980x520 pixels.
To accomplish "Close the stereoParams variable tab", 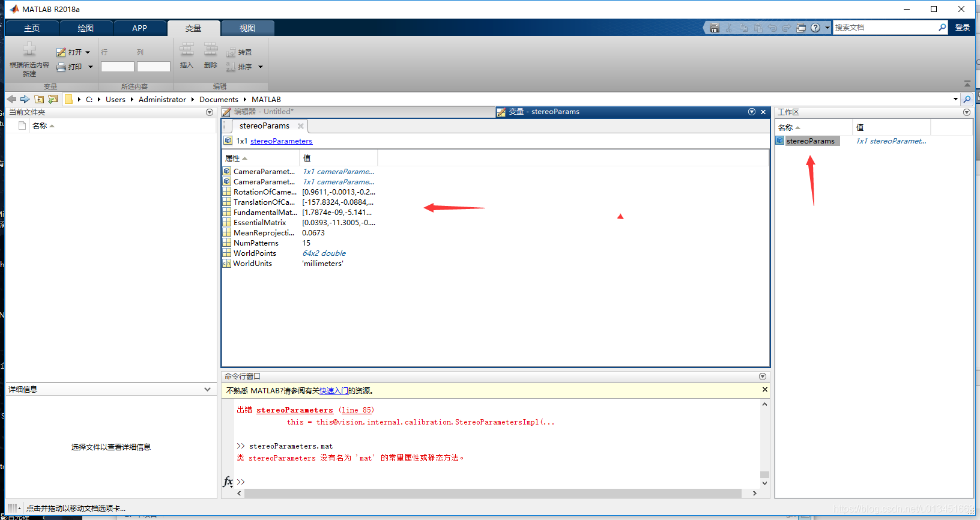I will [x=301, y=125].
